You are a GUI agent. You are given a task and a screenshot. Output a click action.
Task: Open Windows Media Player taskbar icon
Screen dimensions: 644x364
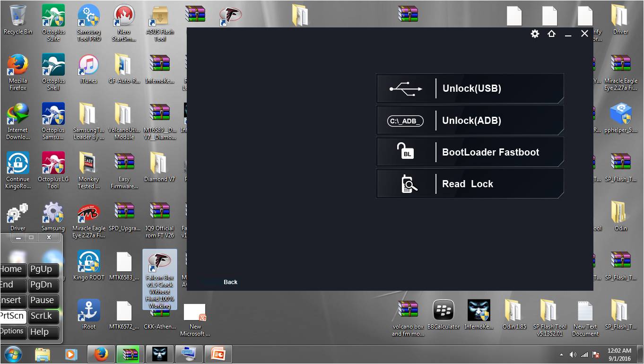coord(71,354)
